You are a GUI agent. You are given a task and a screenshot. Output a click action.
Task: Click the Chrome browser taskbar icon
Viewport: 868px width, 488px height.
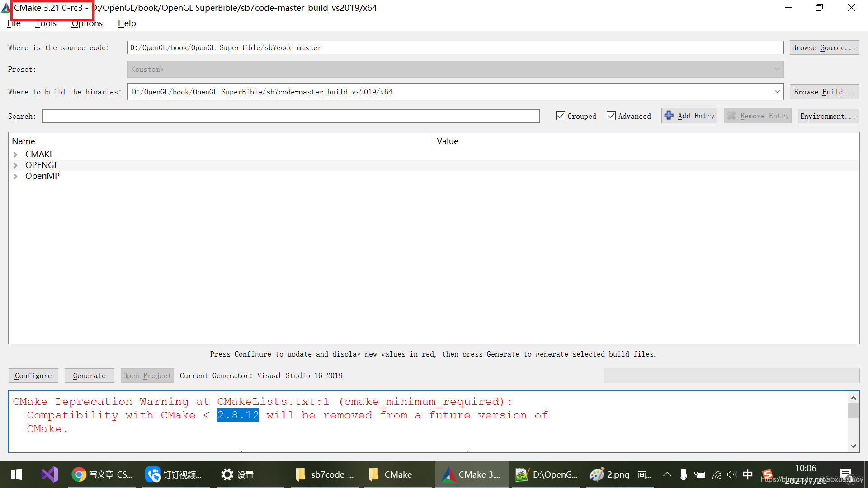coord(79,474)
